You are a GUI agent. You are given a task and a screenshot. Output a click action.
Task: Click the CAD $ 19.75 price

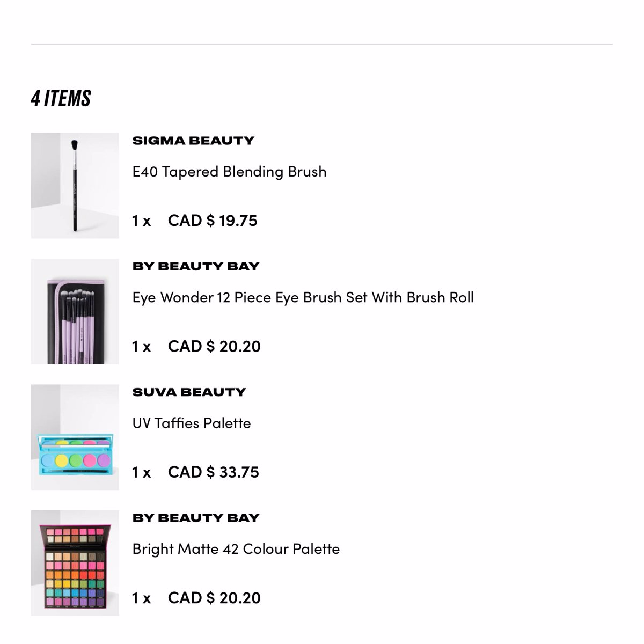(213, 221)
